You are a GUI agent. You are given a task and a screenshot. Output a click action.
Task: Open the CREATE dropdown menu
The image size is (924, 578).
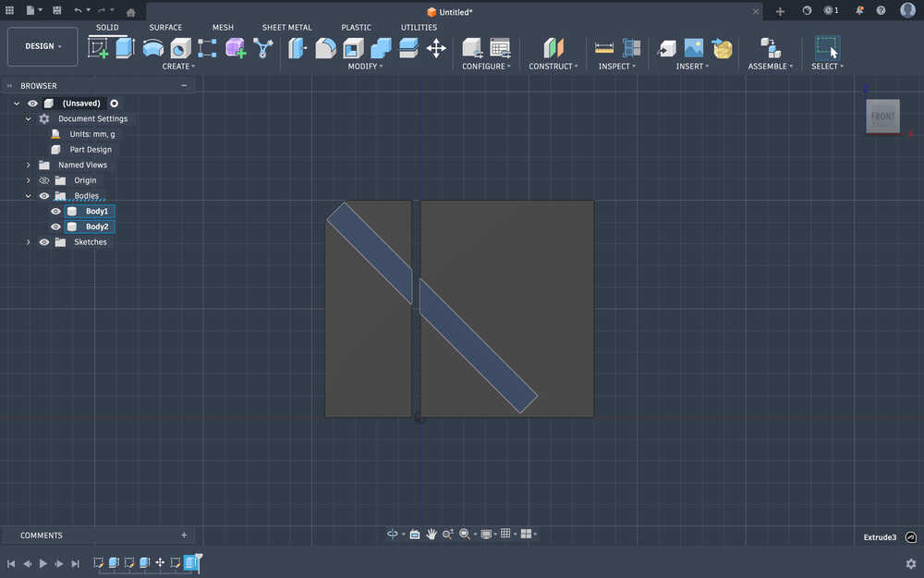(178, 66)
